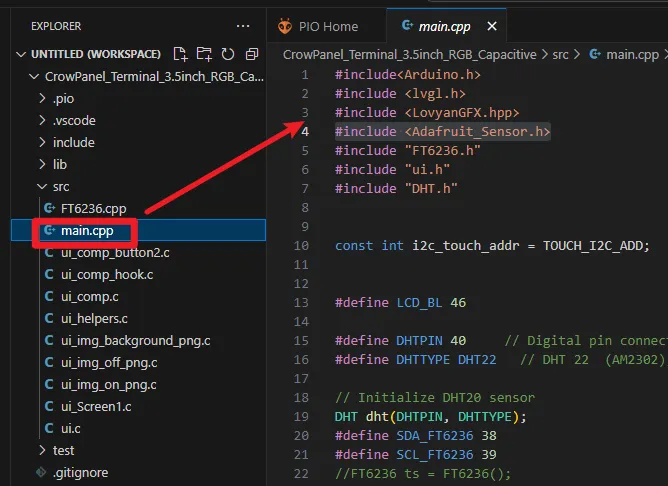Open FT6236.cpp from the file tree
The width and height of the screenshot is (668, 486).
tap(93, 208)
